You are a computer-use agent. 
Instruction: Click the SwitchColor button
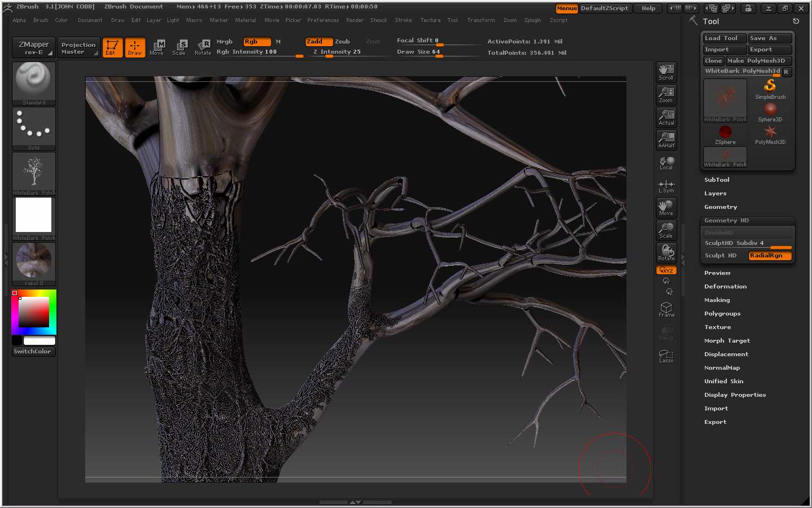[33, 352]
